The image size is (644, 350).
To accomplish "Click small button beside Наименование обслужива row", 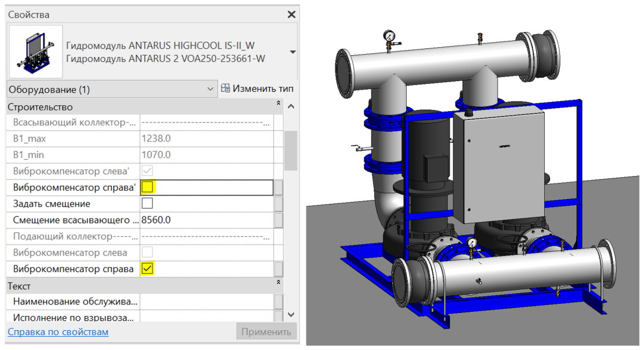I will pos(279,302).
